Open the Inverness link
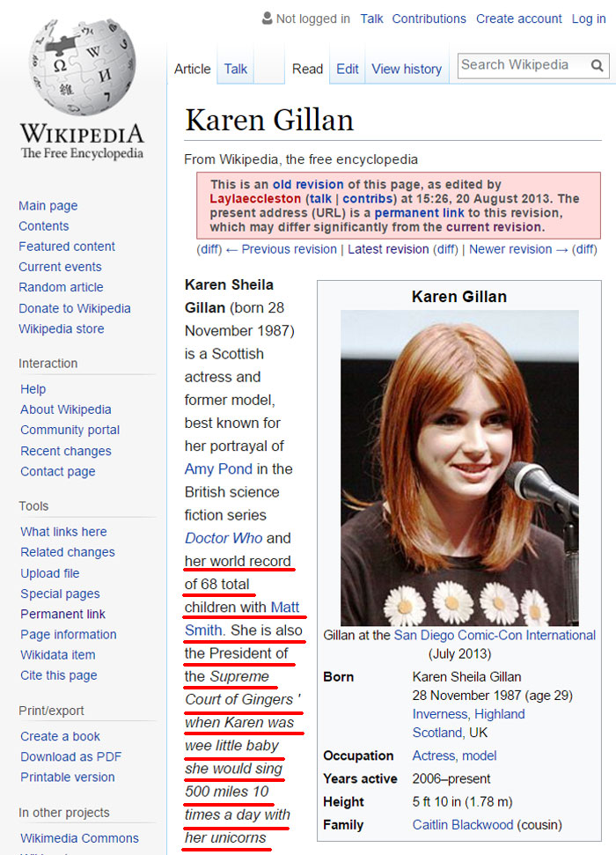Image resolution: width=616 pixels, height=855 pixels. coord(440,714)
